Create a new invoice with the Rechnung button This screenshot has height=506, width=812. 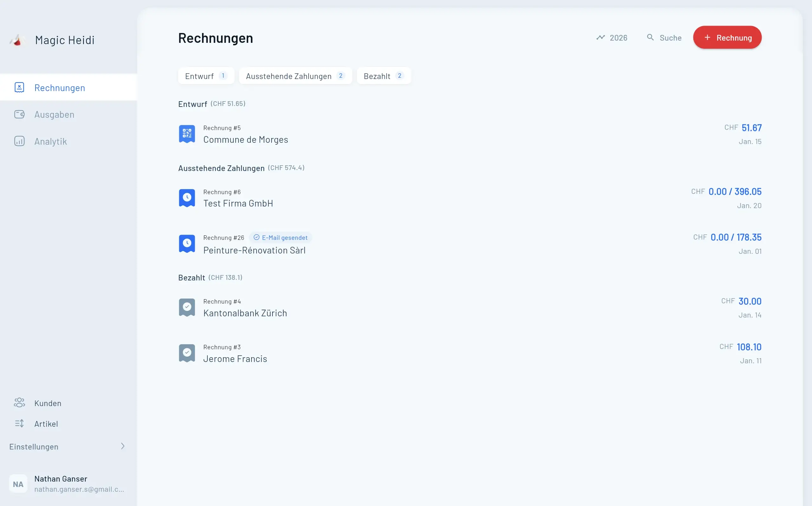point(727,37)
